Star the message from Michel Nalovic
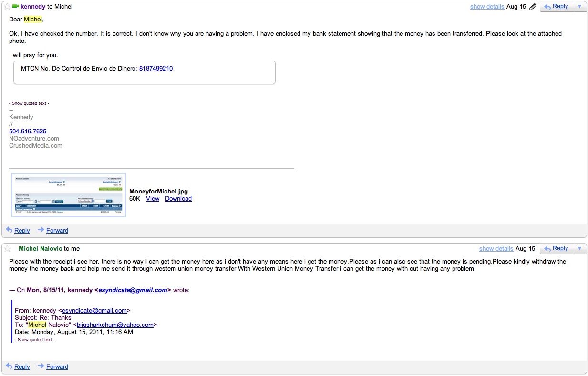 (x=7, y=248)
